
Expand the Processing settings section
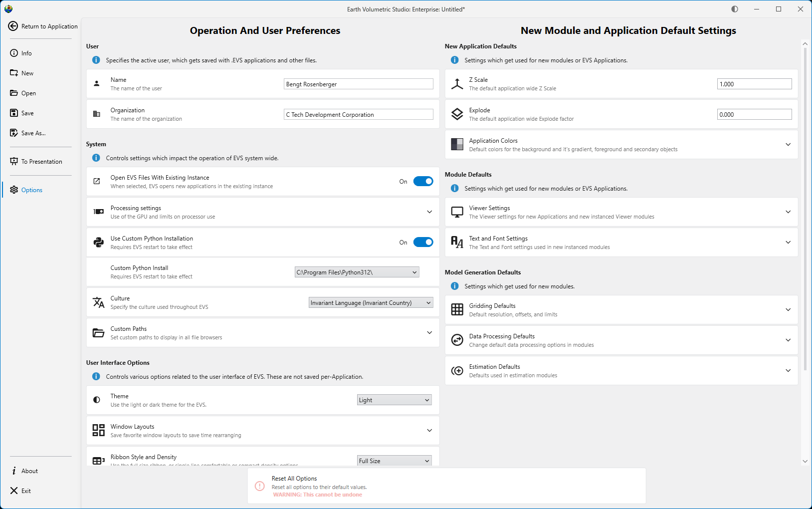click(429, 212)
